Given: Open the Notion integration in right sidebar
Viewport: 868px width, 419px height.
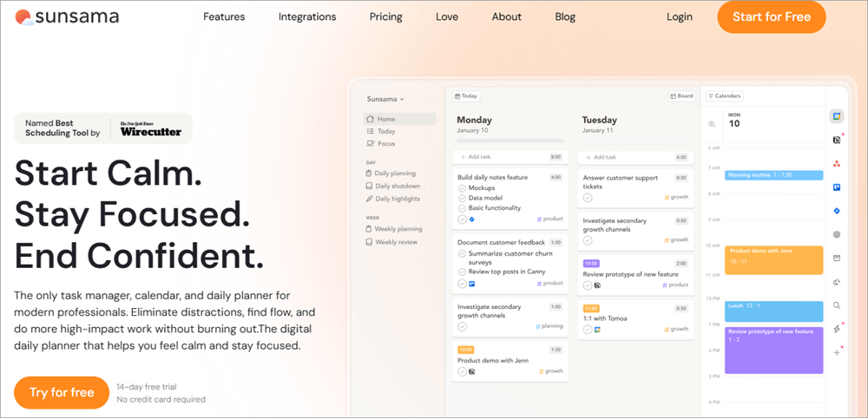Looking at the screenshot, I should [837, 140].
